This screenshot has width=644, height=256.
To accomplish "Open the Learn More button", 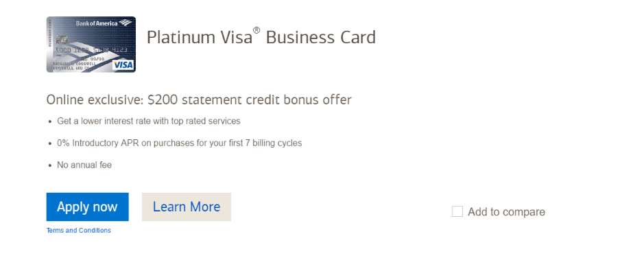I will [187, 207].
